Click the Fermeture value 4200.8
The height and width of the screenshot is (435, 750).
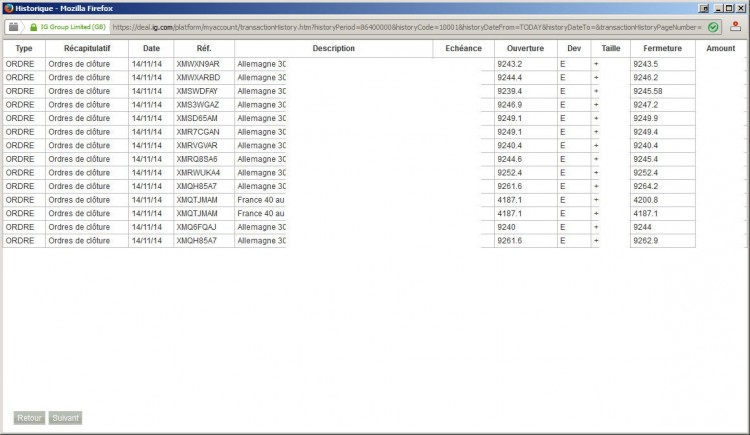tap(645, 200)
